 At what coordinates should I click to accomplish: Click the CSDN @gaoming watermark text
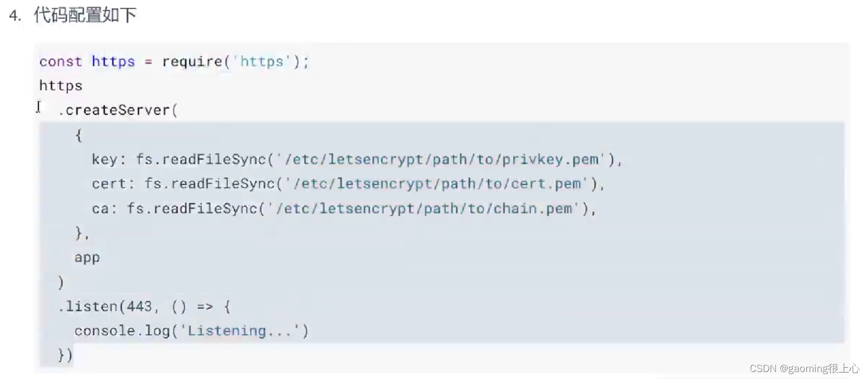point(804,368)
